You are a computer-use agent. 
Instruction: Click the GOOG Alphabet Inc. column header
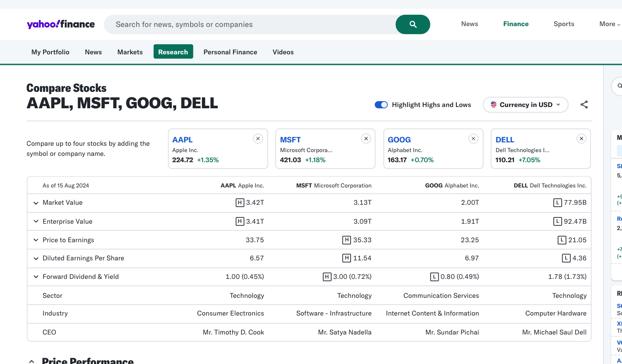coord(452,185)
